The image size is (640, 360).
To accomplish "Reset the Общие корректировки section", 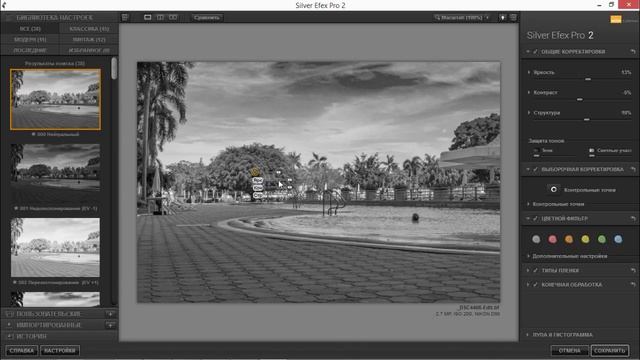I will [633, 52].
